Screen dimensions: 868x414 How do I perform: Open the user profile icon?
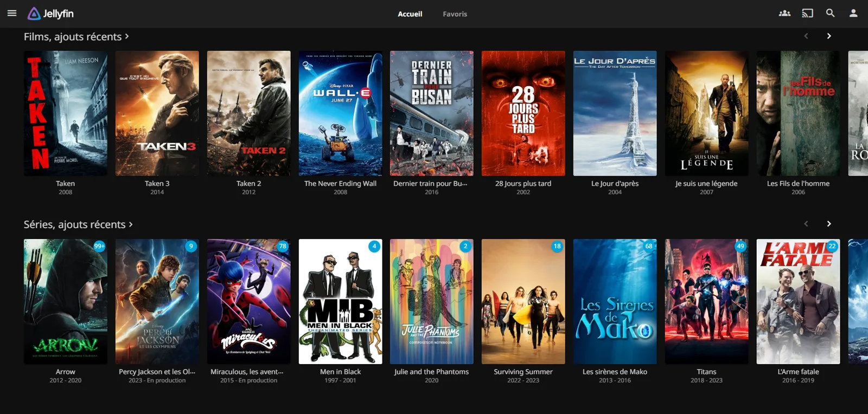853,14
